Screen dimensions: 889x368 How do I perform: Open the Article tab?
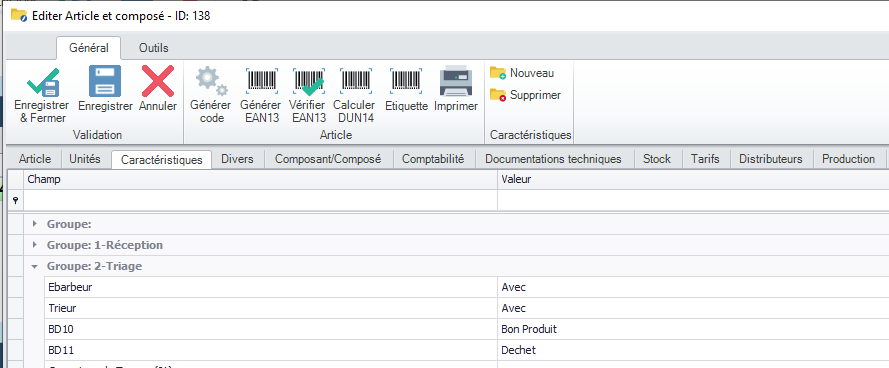(x=35, y=159)
